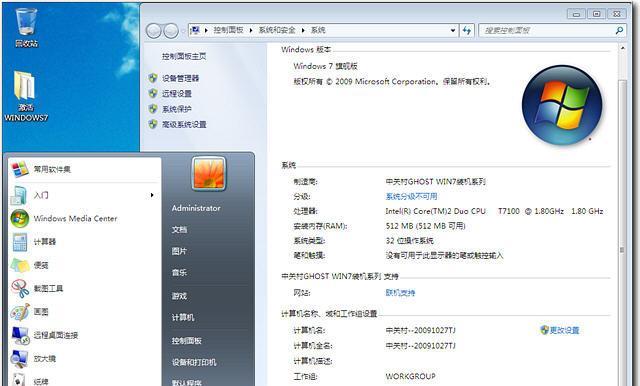The height and width of the screenshot is (386, 640).
Task: Expand the 入门 submenu arrow
Action: [x=152, y=195]
